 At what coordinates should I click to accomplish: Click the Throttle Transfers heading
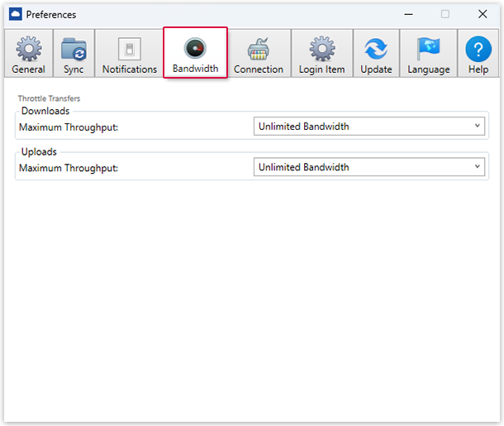49,98
